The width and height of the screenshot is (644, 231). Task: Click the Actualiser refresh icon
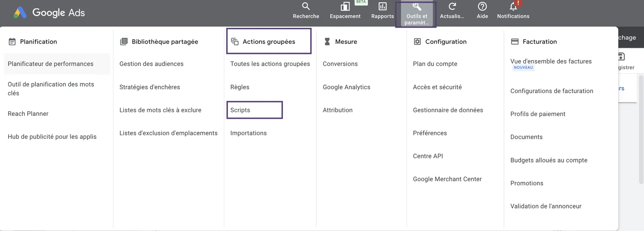(452, 6)
